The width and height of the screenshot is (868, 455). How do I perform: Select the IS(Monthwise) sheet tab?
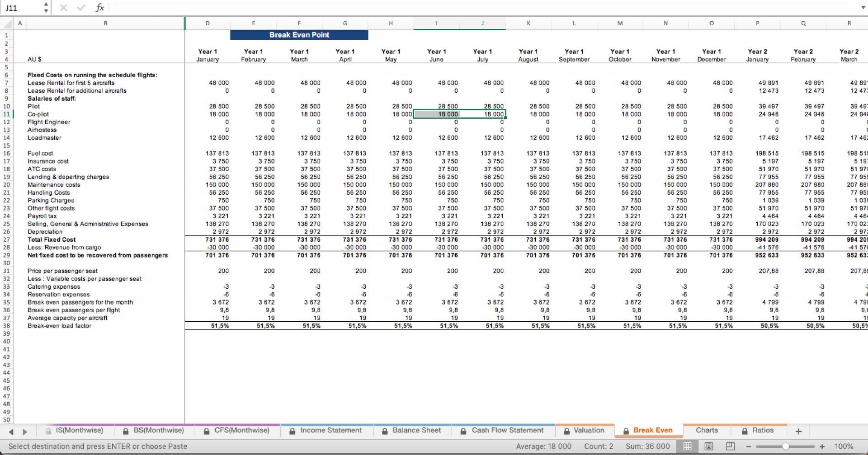(x=77, y=430)
